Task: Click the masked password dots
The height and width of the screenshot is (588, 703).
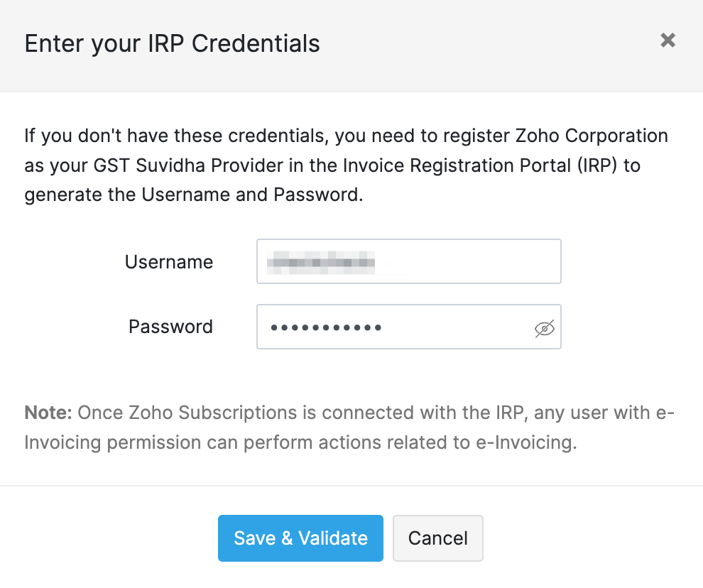Action: 326,327
